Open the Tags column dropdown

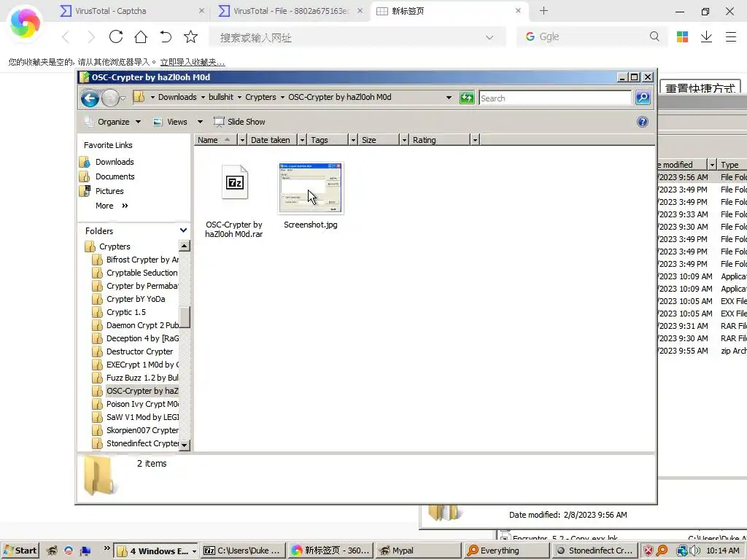353,140
